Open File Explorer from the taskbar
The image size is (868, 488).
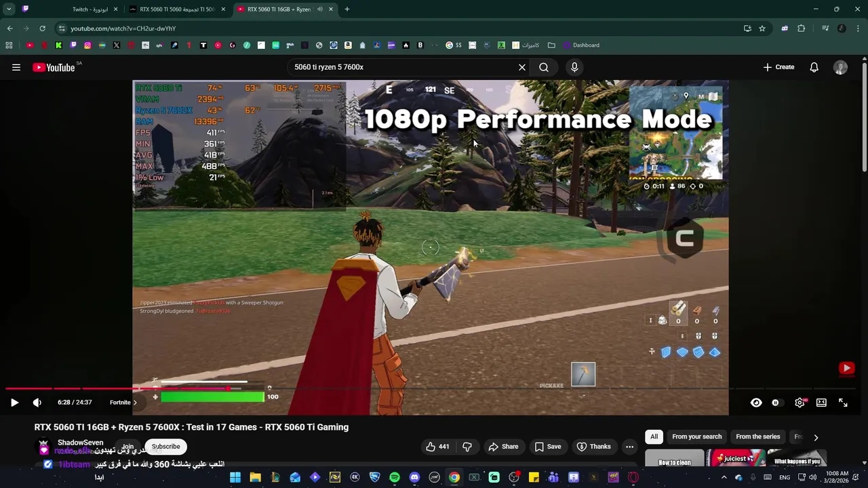[255, 478]
